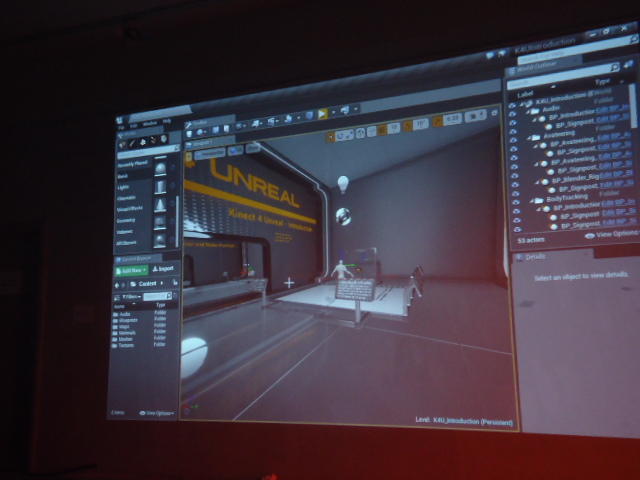The height and width of the screenshot is (480, 640).
Task: Toggle rotation snapping in the viewport toolbar
Action: click(x=407, y=126)
